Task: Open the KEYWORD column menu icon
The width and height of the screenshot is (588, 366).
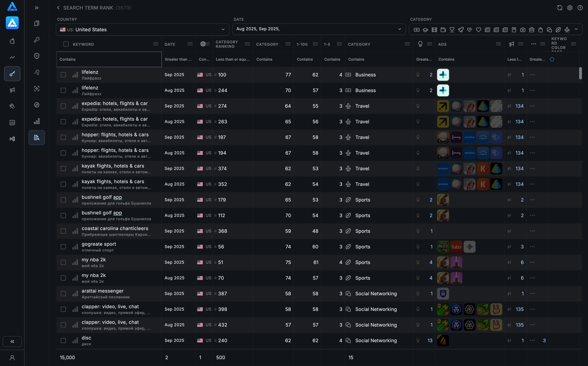Action: click(x=156, y=44)
